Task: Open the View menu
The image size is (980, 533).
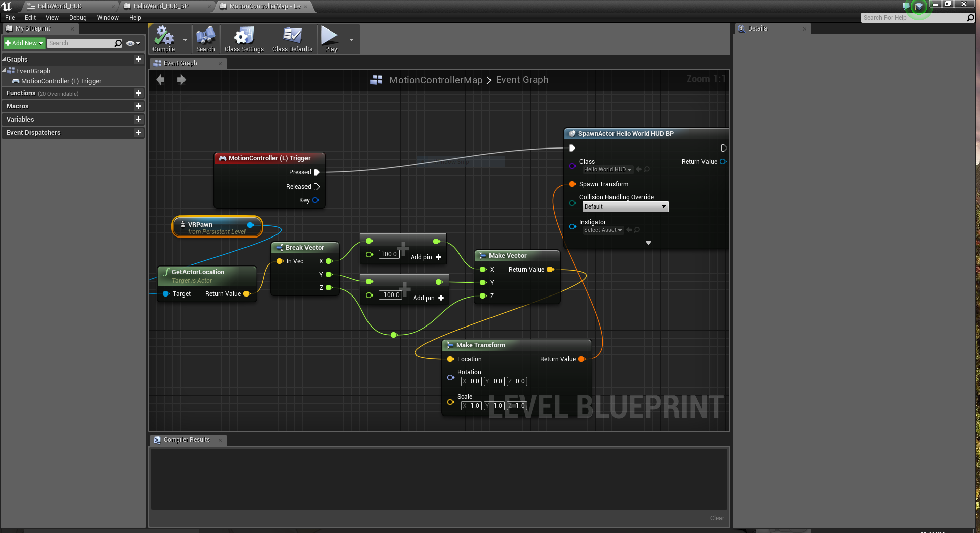Action: 52,17
